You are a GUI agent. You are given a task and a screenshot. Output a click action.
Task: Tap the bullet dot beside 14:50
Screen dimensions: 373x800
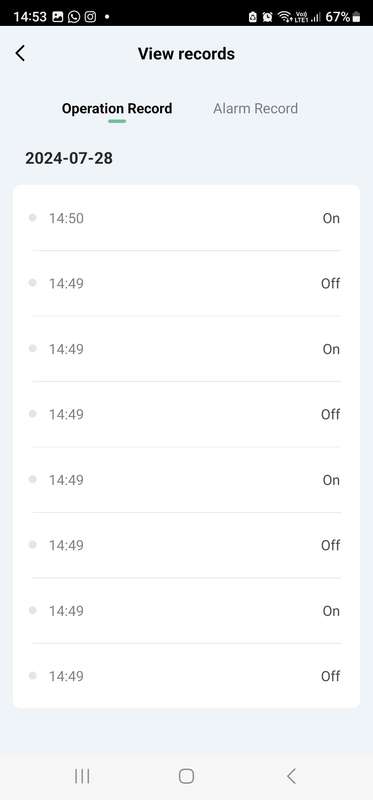33,218
